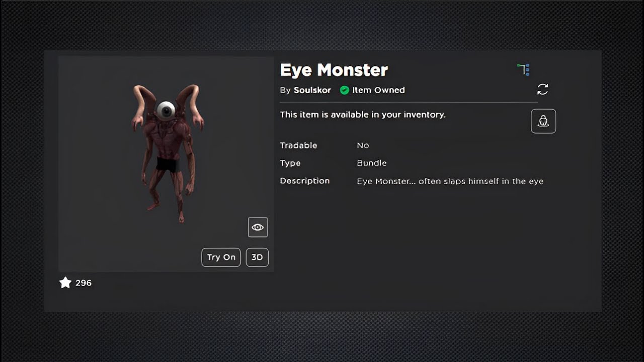Open the avatar wear icon button
This screenshot has height=362, width=644.
pos(543,121)
